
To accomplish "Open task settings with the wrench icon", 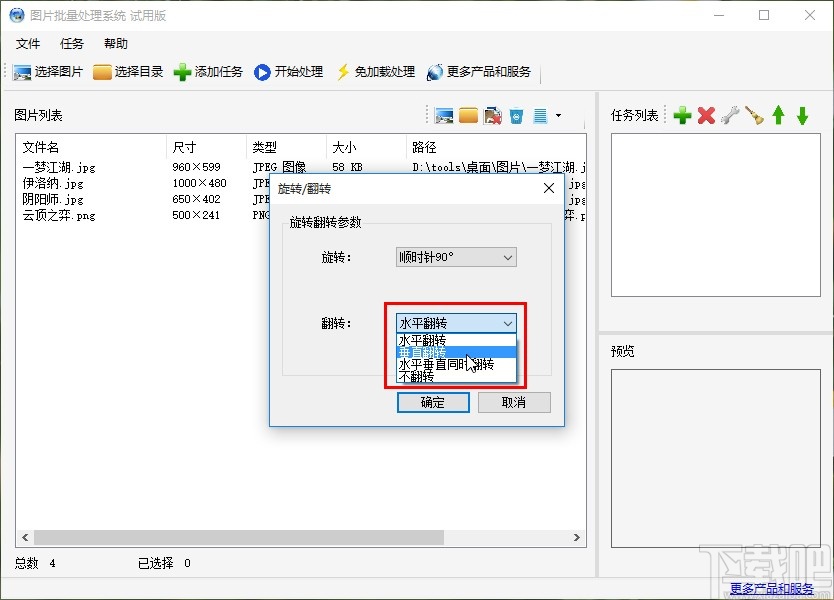I will point(729,114).
